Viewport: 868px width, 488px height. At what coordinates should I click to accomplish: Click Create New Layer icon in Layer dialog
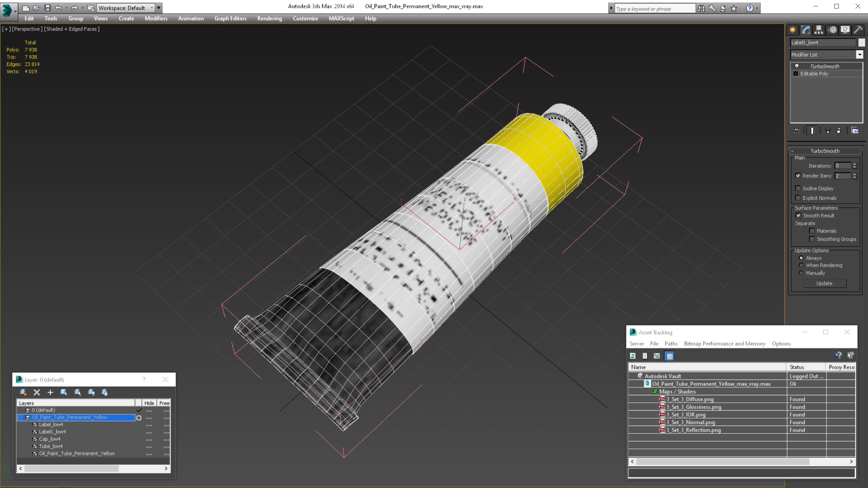coord(23,392)
